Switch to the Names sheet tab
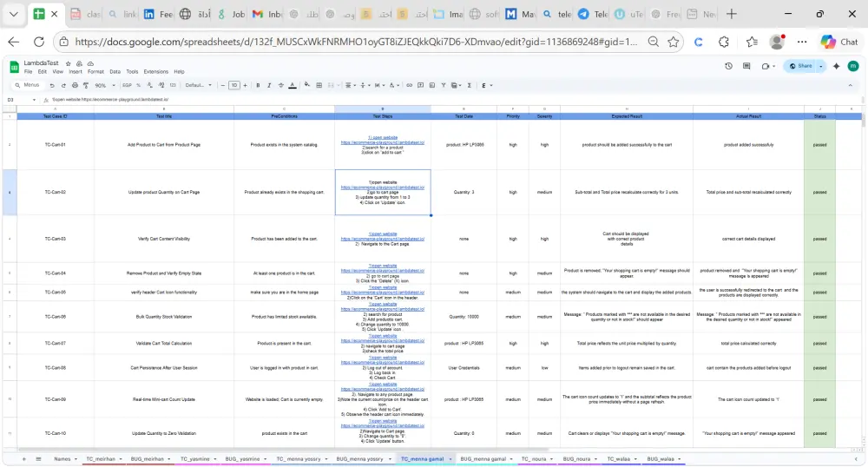 tap(62, 458)
